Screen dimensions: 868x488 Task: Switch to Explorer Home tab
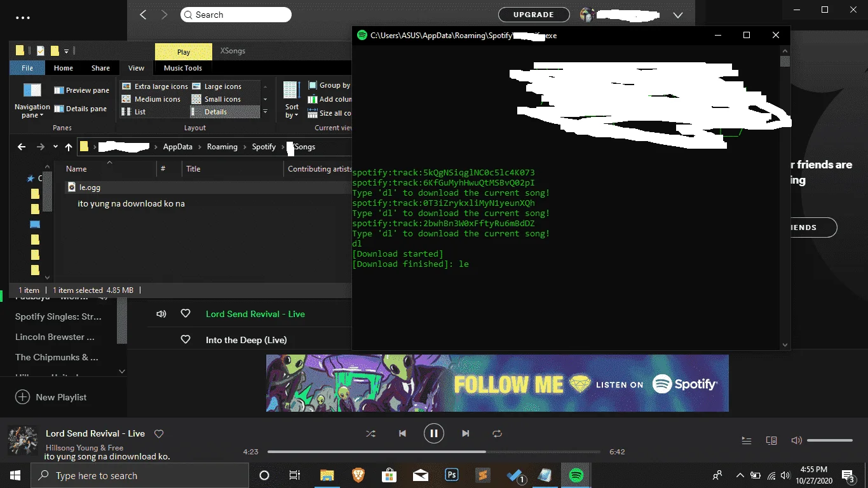coord(64,68)
